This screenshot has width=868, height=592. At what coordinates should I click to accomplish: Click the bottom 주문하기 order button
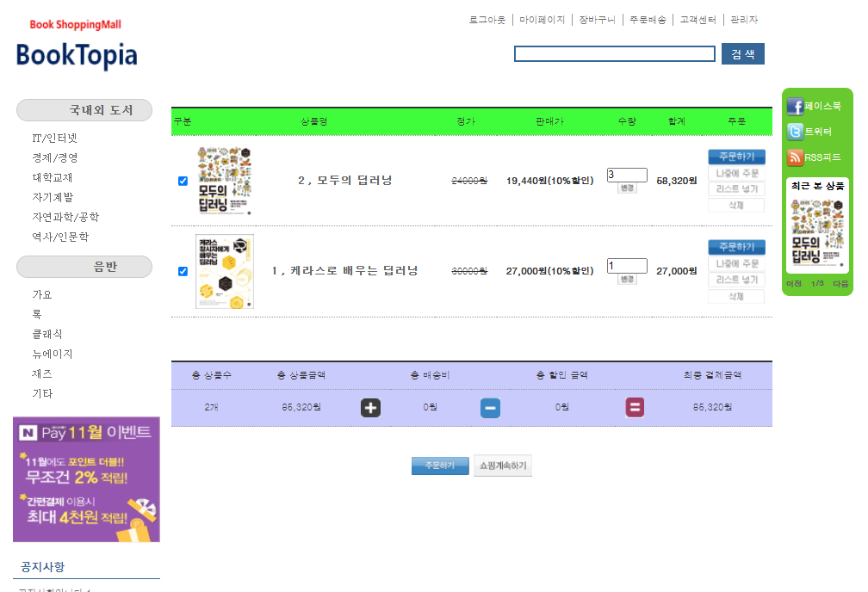click(440, 466)
